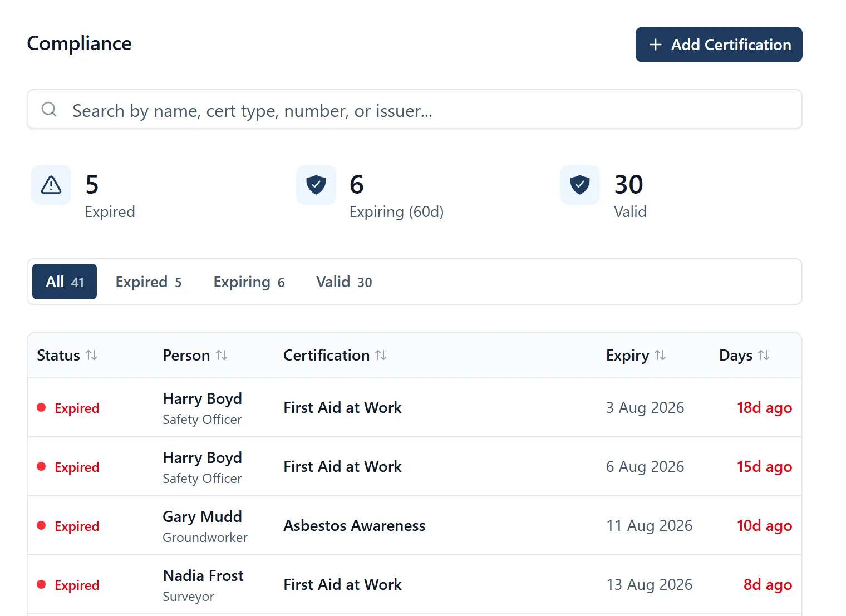This screenshot has height=616, width=846.
Task: Click the Compliance page heading
Action: 80,43
